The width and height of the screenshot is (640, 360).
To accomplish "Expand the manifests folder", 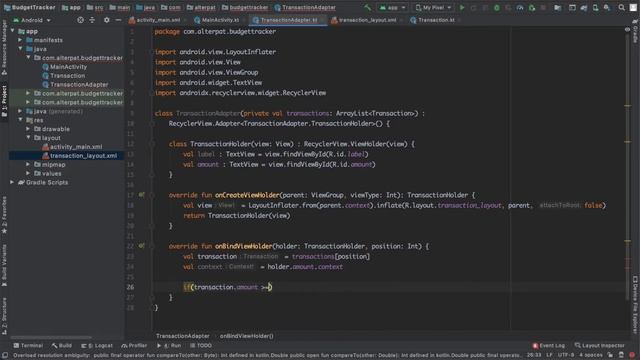I will click(x=20, y=40).
